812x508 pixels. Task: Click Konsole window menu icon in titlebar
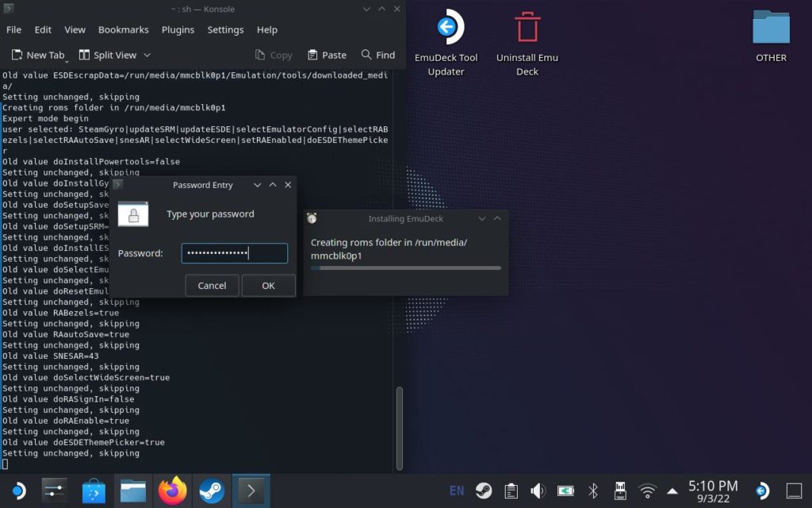click(x=8, y=9)
